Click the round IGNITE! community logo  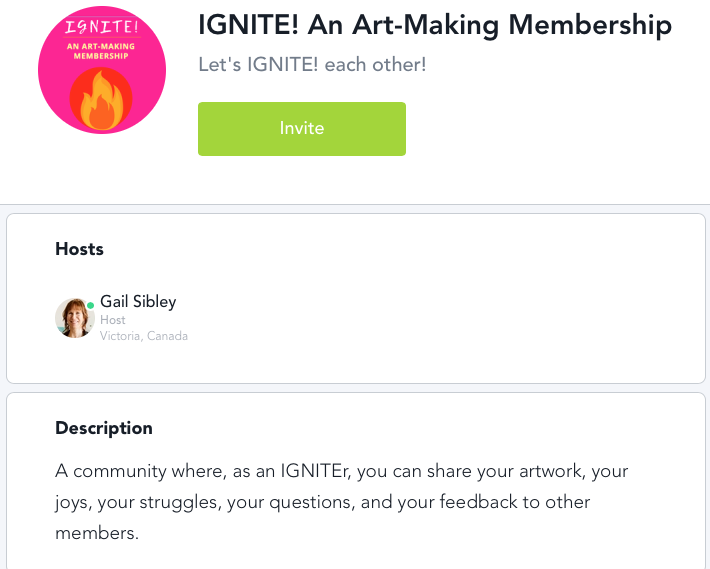pos(102,69)
